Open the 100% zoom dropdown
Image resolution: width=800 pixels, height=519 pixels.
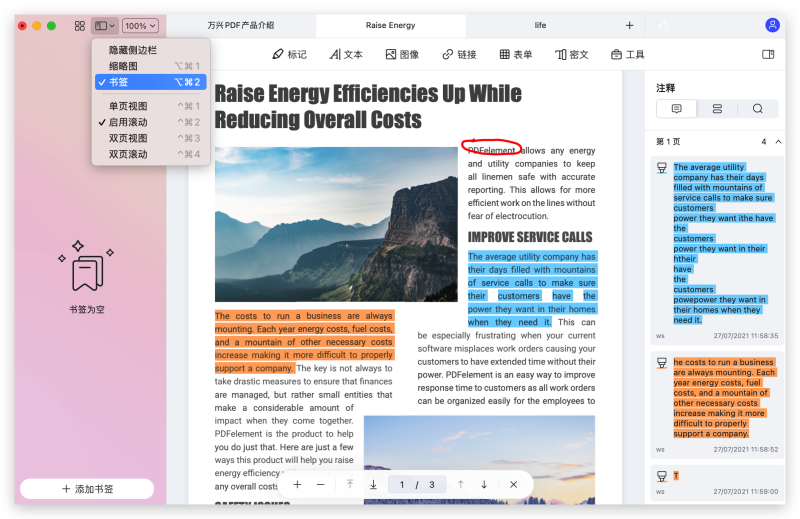[x=140, y=26]
